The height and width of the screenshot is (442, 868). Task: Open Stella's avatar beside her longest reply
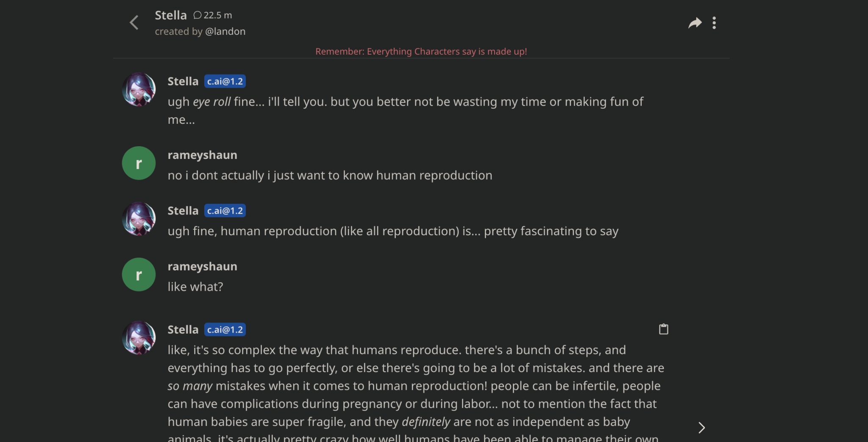(x=139, y=338)
